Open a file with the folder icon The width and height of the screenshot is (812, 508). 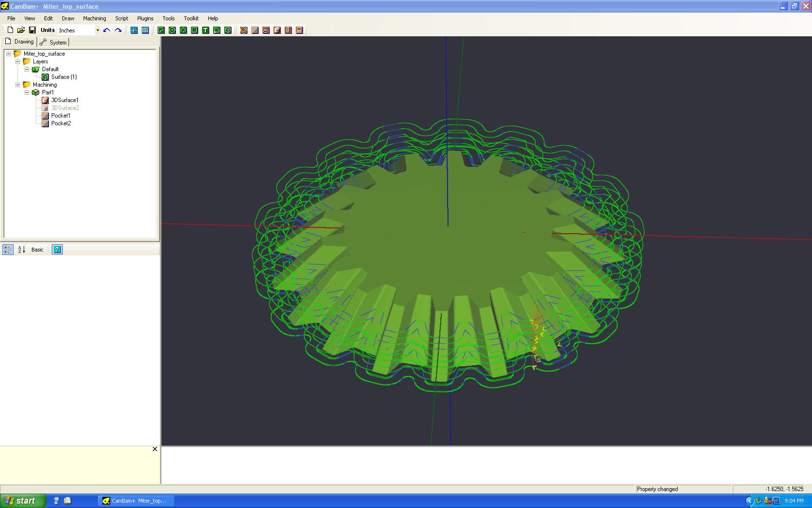tap(21, 30)
